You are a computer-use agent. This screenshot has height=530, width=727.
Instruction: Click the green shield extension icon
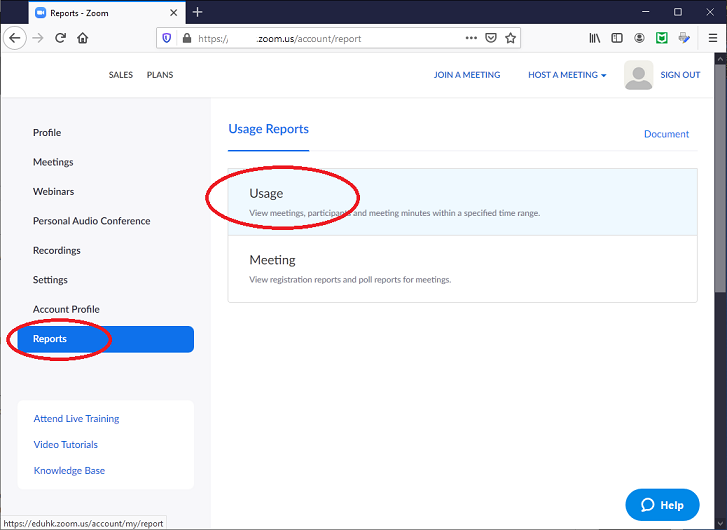coord(662,38)
